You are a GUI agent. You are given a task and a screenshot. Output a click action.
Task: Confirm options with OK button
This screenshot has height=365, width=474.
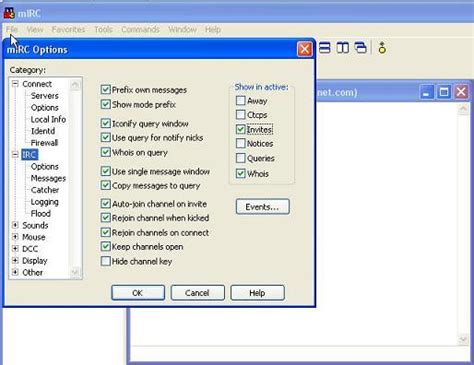138,293
